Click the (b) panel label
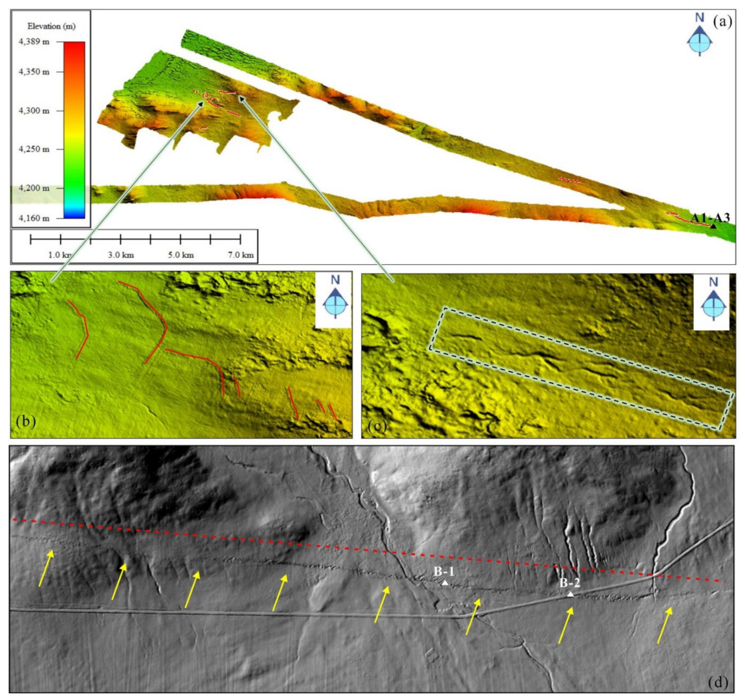Image resolution: width=745 pixels, height=700 pixels. click(26, 421)
